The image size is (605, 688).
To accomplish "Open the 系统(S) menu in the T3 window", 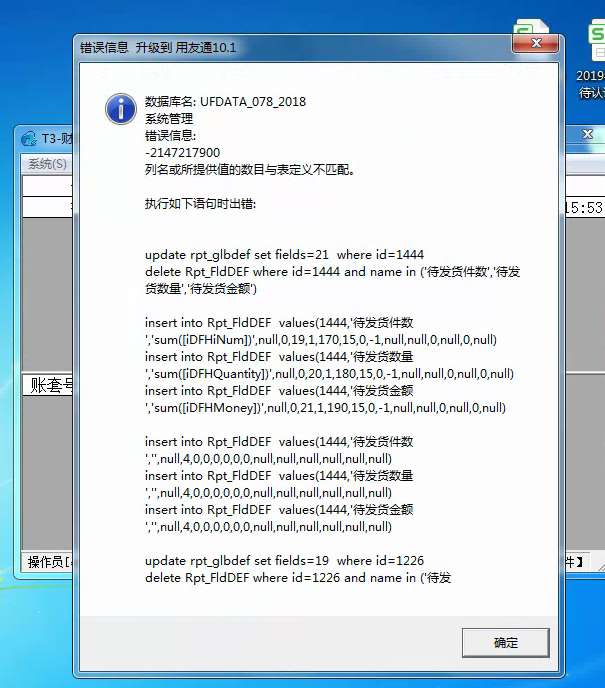I will click(x=47, y=164).
